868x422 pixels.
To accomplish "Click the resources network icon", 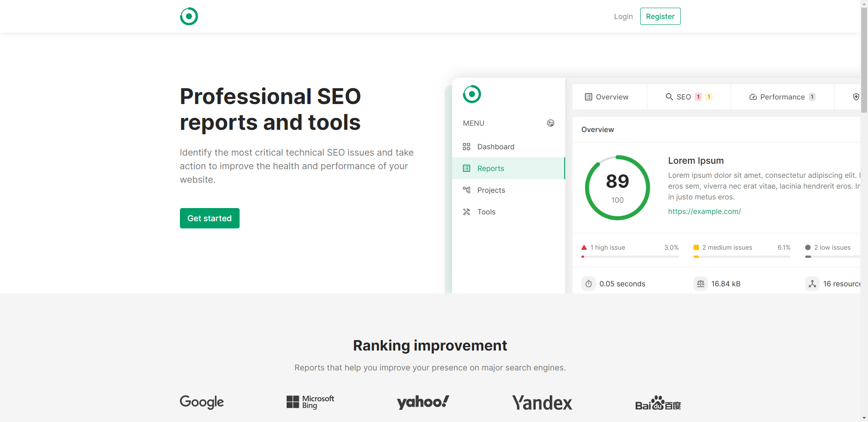I will [x=812, y=284].
